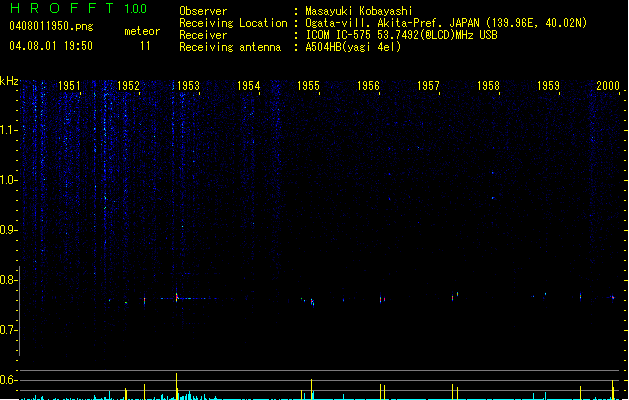Click the 0.8 kHz frequency label

8,280
